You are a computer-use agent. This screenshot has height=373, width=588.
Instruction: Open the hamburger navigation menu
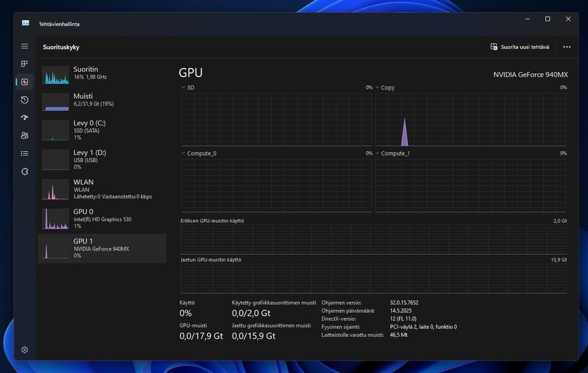24,46
